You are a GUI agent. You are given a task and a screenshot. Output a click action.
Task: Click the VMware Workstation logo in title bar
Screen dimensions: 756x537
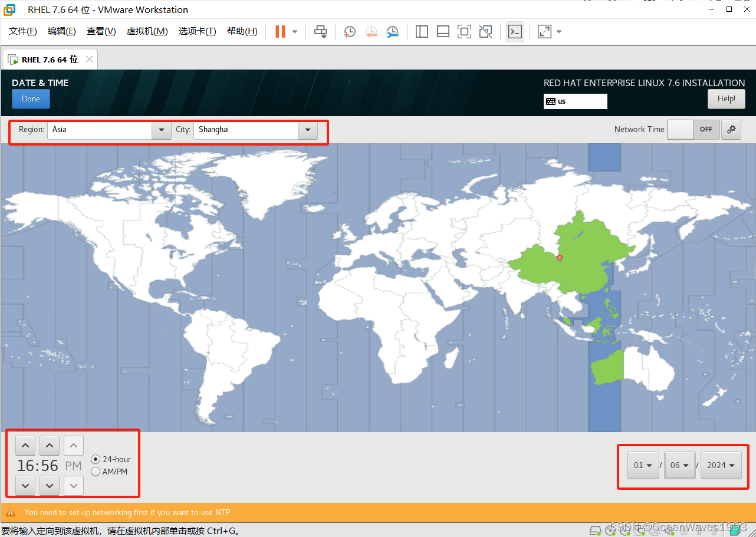click(x=9, y=9)
